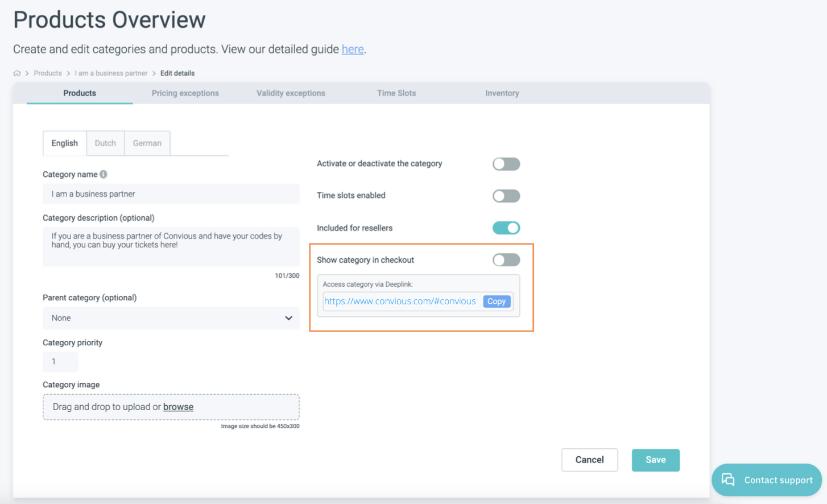Image resolution: width=827 pixels, height=504 pixels.
Task: Click the Contact support chat icon
Action: pos(728,480)
